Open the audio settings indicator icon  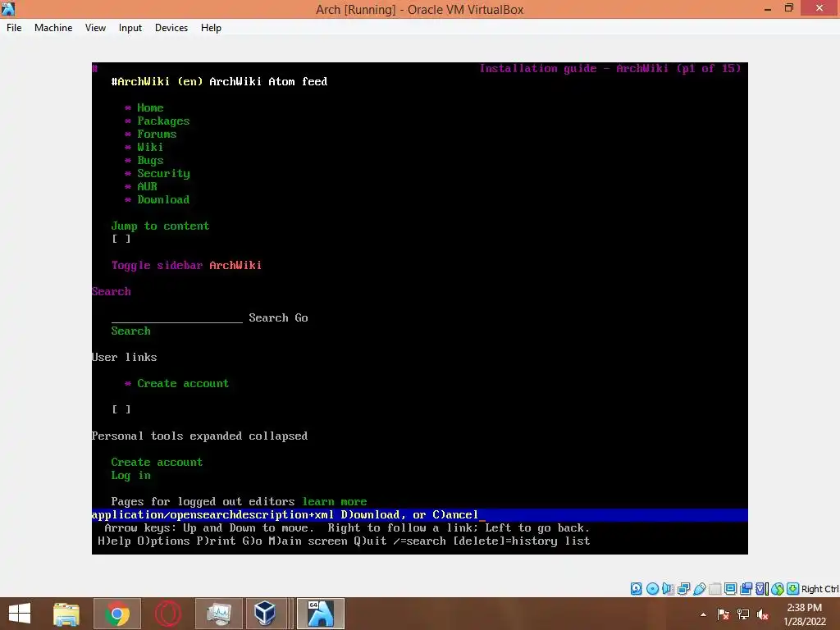[x=668, y=589]
